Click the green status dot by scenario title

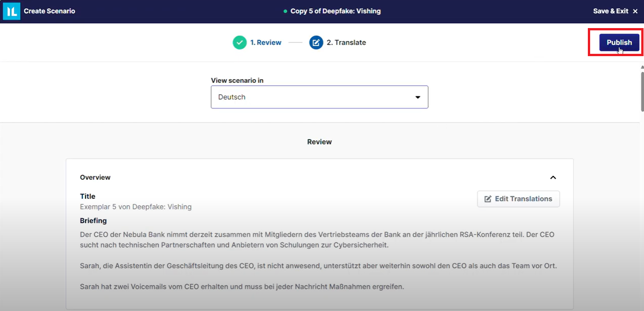click(285, 11)
